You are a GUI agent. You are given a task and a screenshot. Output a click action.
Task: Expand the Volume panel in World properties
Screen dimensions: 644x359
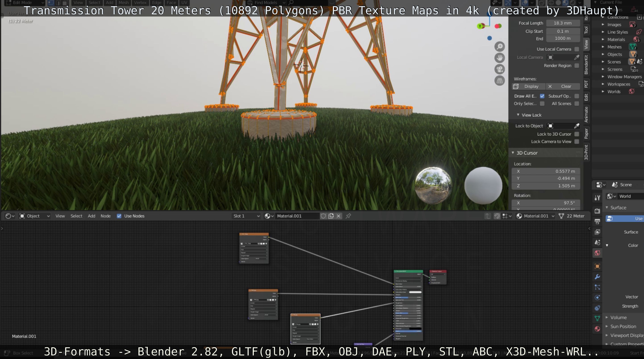coord(606,317)
